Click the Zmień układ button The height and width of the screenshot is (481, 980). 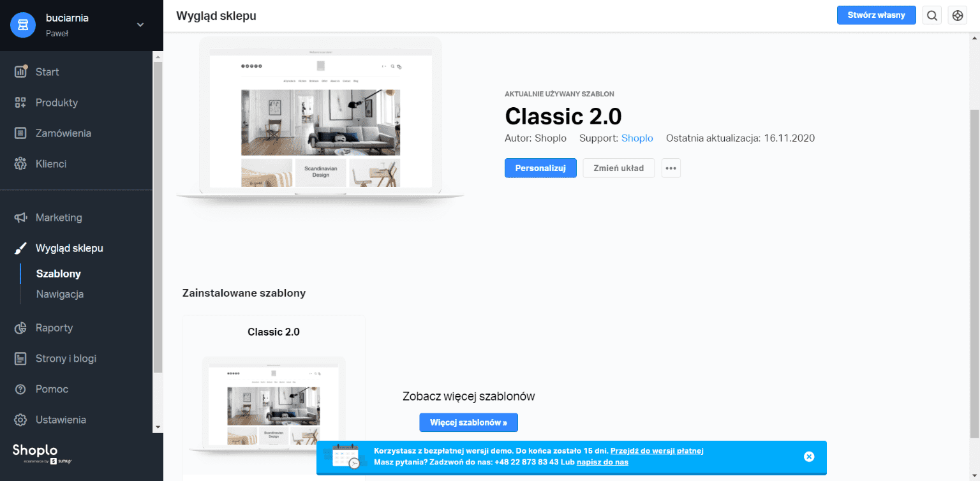click(619, 168)
